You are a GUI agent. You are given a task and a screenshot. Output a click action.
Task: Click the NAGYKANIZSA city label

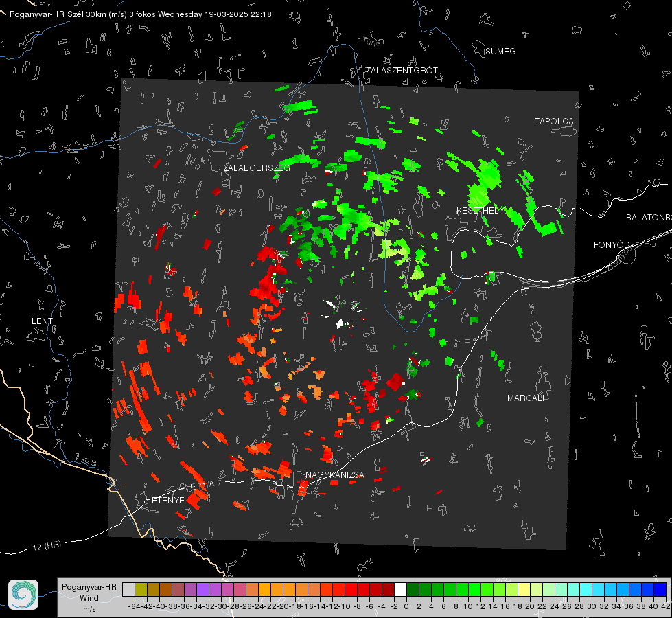(x=335, y=474)
